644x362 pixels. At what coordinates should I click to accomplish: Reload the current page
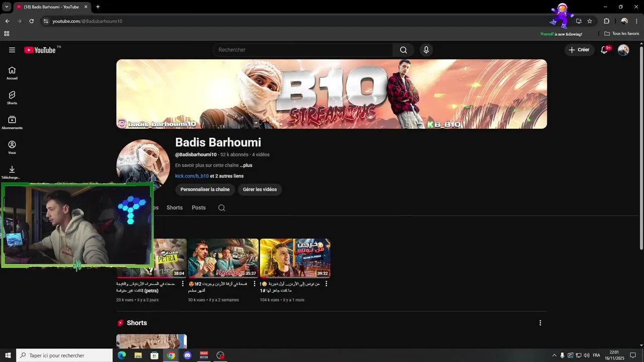coord(31,21)
